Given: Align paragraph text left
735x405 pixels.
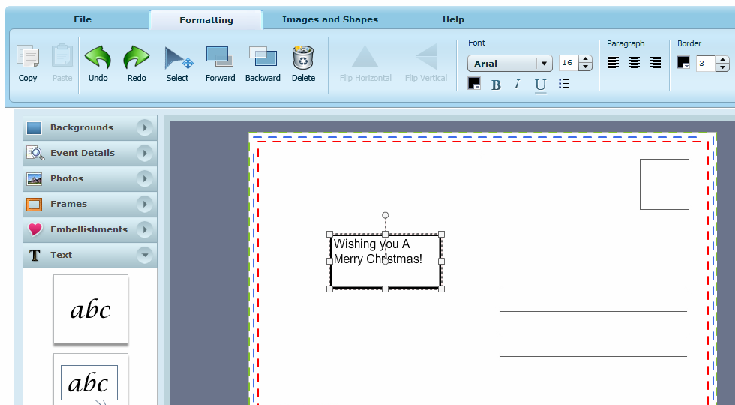Looking at the screenshot, I should 613,62.
